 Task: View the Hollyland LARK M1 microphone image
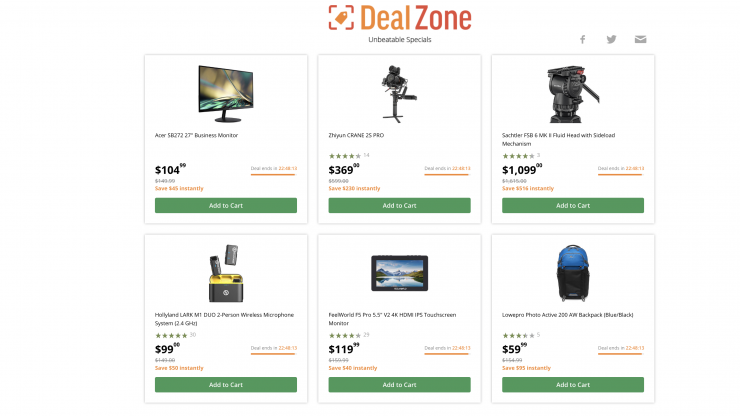tap(226, 273)
